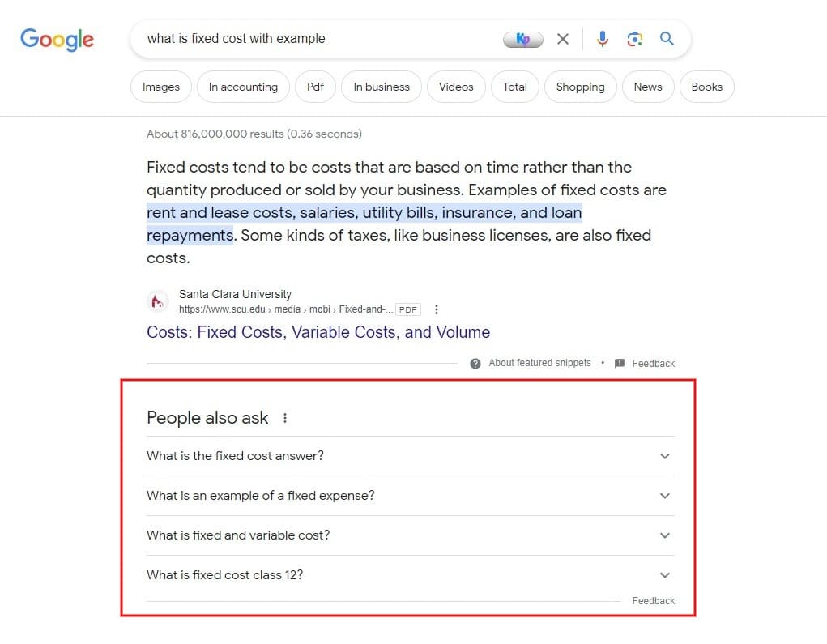Expand "What is an example of a fixed expense?"
The image size is (827, 644).
point(411,496)
